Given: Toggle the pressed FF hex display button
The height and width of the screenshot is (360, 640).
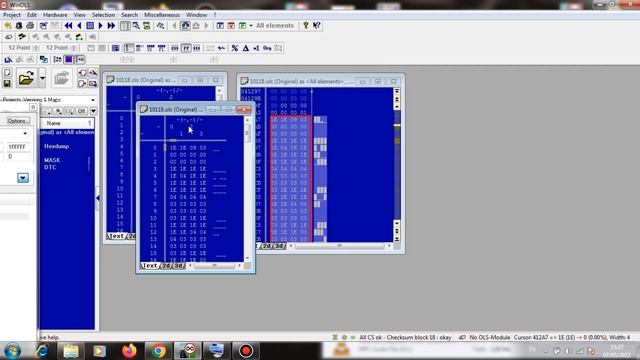Looking at the screenshot, I should 186,48.
